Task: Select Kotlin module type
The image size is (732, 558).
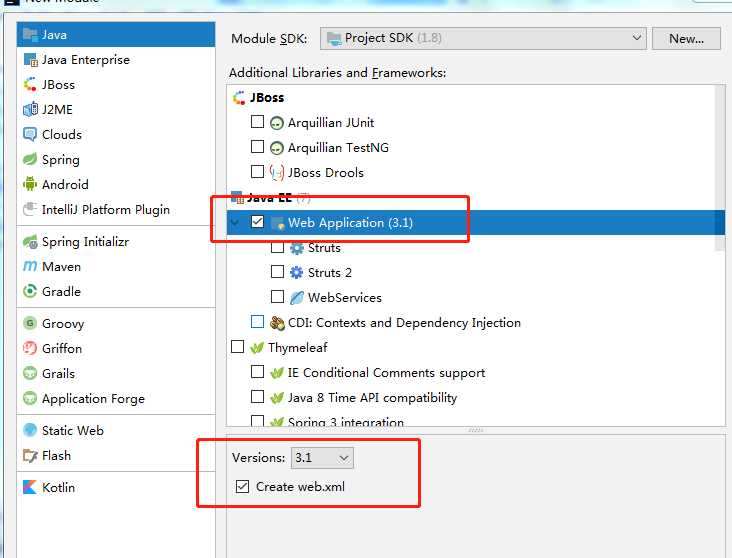Action: pos(116,487)
